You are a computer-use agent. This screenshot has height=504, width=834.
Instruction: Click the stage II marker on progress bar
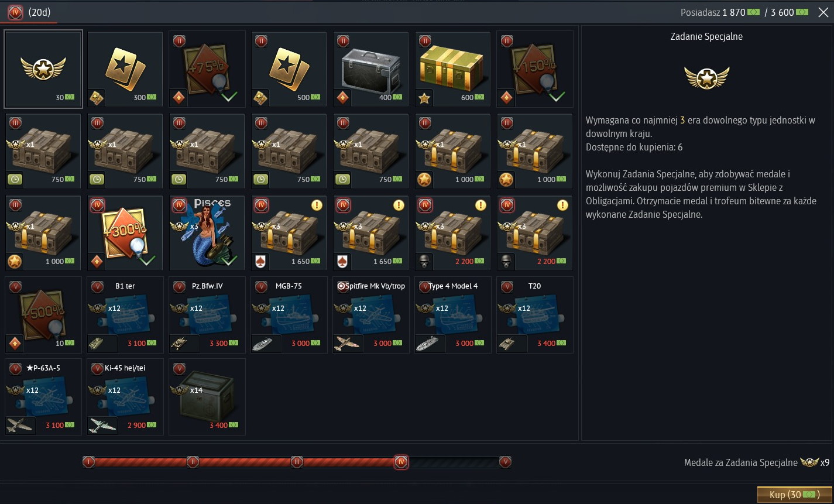tap(193, 462)
